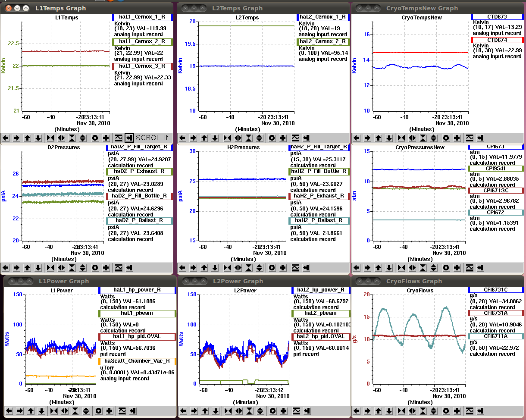The width and height of the screenshot is (526, 420).
Task: Click the horizontal expand icon in the L2Temps toolbar
Action: pos(238,138)
